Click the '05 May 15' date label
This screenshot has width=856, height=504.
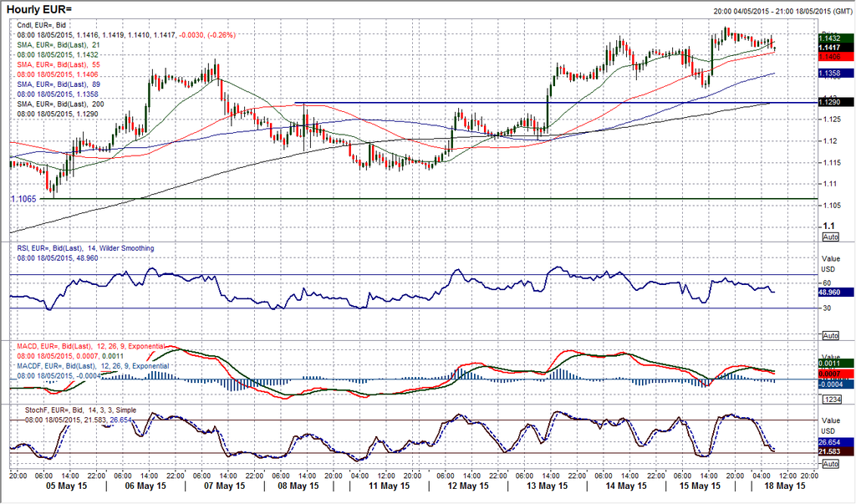pos(67,486)
